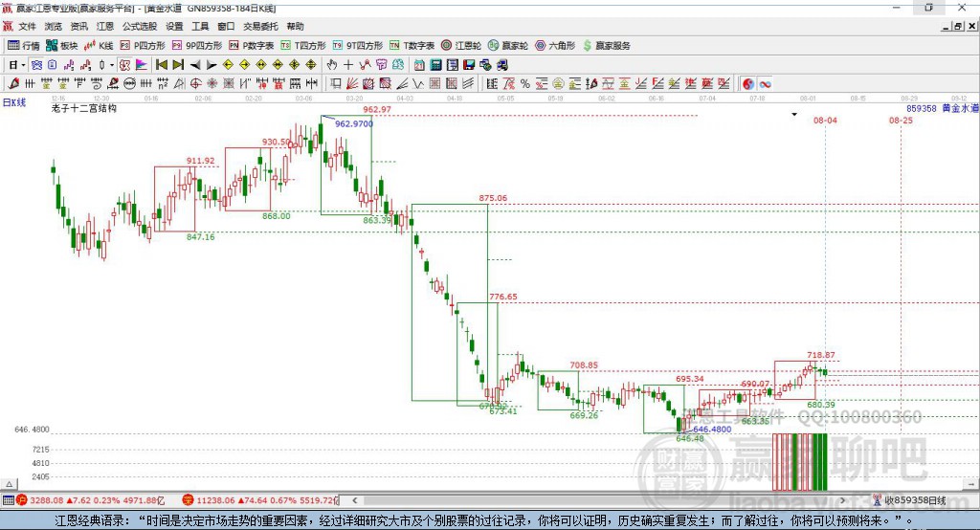Image resolution: width=980 pixels, height=530 pixels.
Task: Open the calculator tool
Action: coord(435,65)
